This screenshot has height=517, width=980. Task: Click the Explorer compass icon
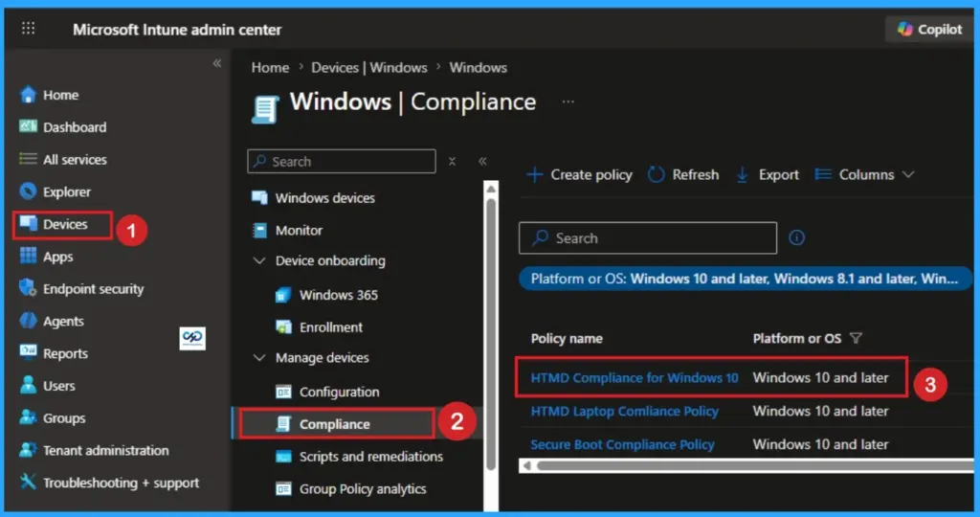pyautogui.click(x=28, y=191)
